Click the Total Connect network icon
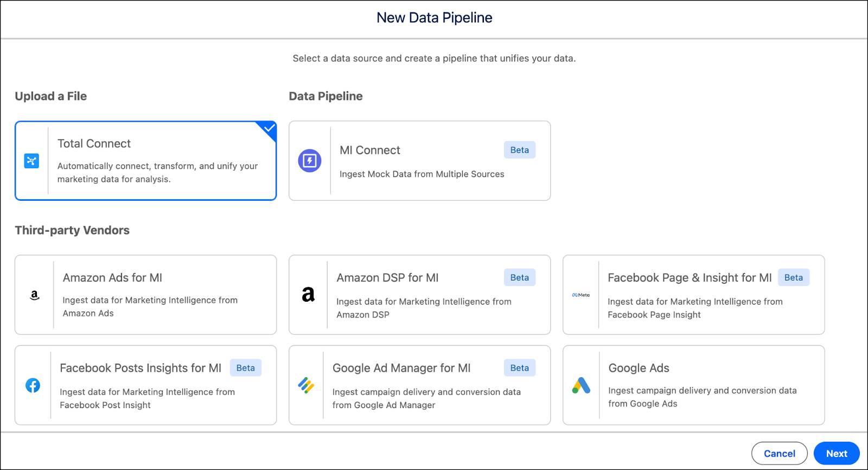Viewport: 868px width, 470px height. click(x=31, y=161)
